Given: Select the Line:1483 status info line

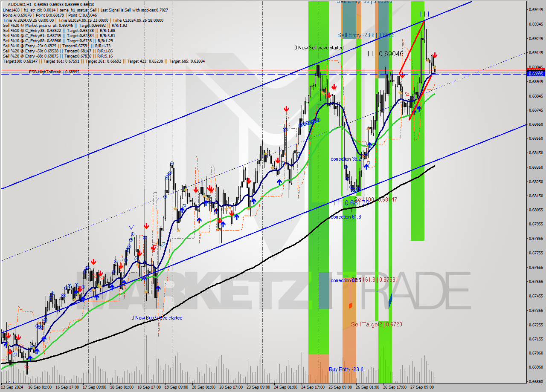Looking at the screenshot, I should pyautogui.click(x=85, y=10).
